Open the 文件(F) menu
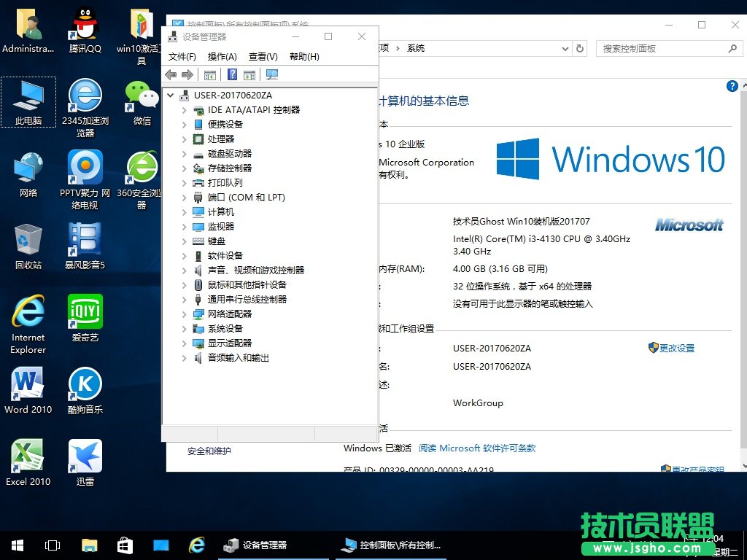 point(182,57)
